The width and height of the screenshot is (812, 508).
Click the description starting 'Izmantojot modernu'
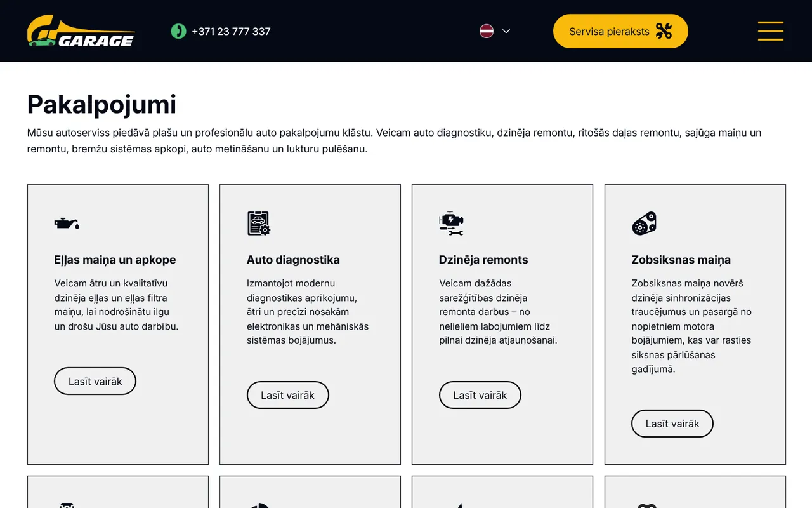tap(308, 312)
